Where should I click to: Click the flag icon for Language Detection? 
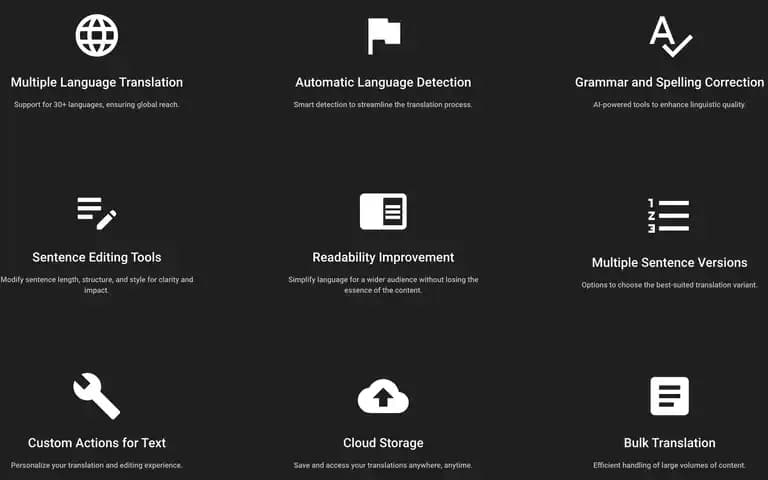click(384, 36)
